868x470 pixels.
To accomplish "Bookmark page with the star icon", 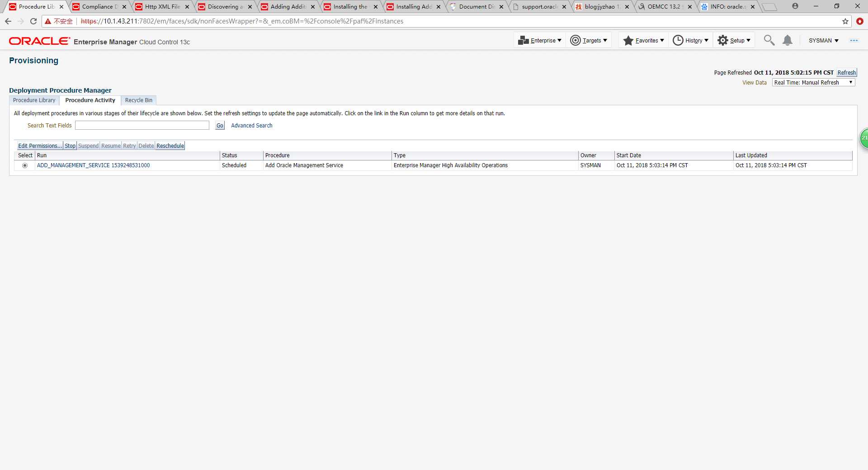I will pos(845,21).
